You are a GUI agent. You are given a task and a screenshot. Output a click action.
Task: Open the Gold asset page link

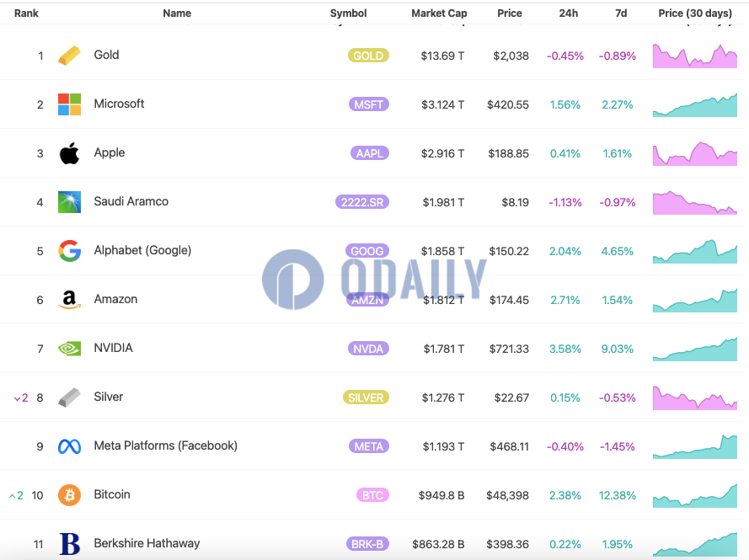(106, 55)
